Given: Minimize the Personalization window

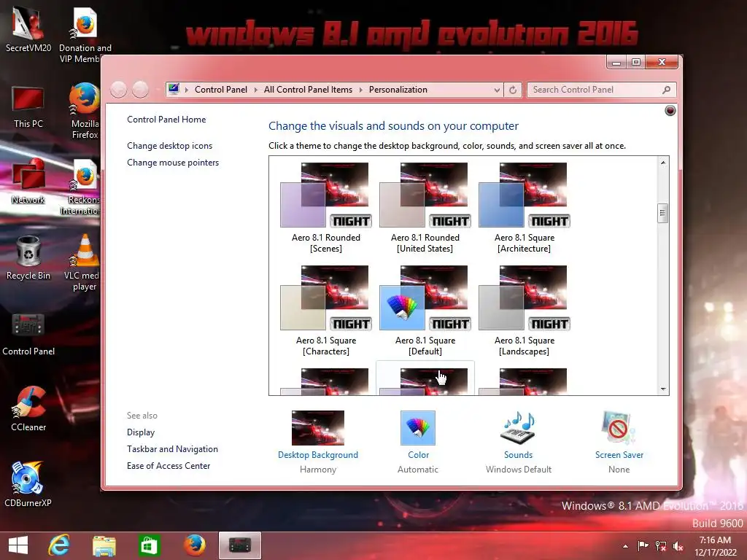Looking at the screenshot, I should pyautogui.click(x=616, y=63).
